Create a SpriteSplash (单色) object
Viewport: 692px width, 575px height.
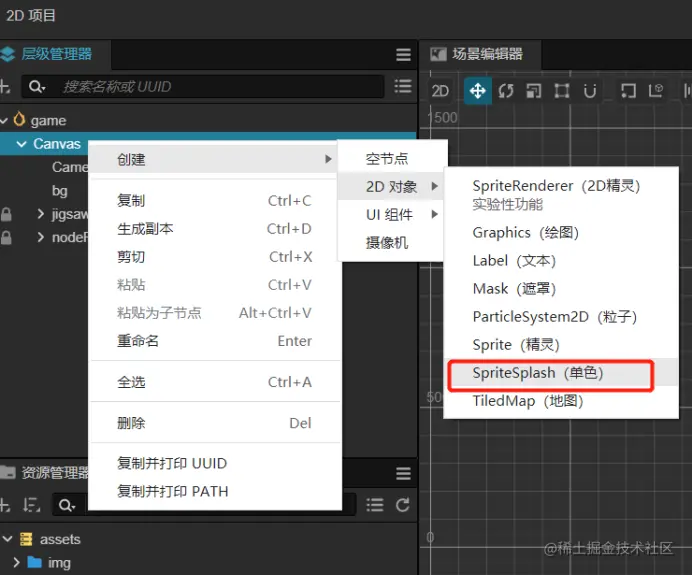[x=561, y=372]
